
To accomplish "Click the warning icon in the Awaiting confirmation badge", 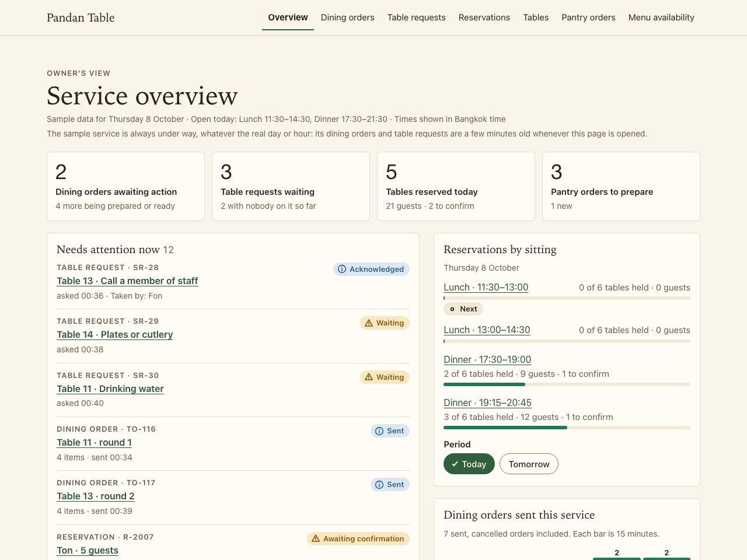I will (x=316, y=539).
